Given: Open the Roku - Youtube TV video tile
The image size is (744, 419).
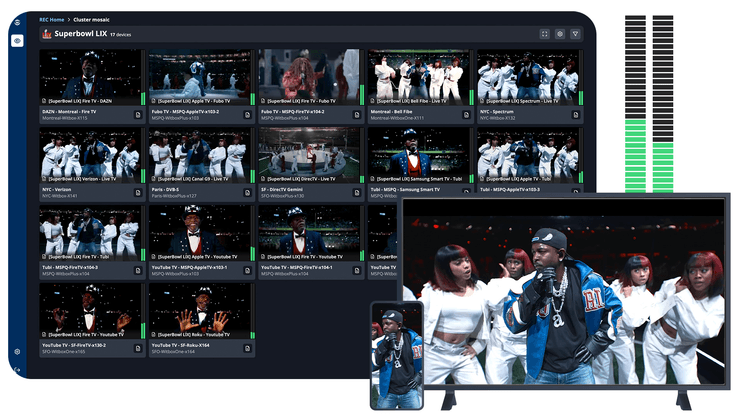Looking at the screenshot, I should pos(200,310).
